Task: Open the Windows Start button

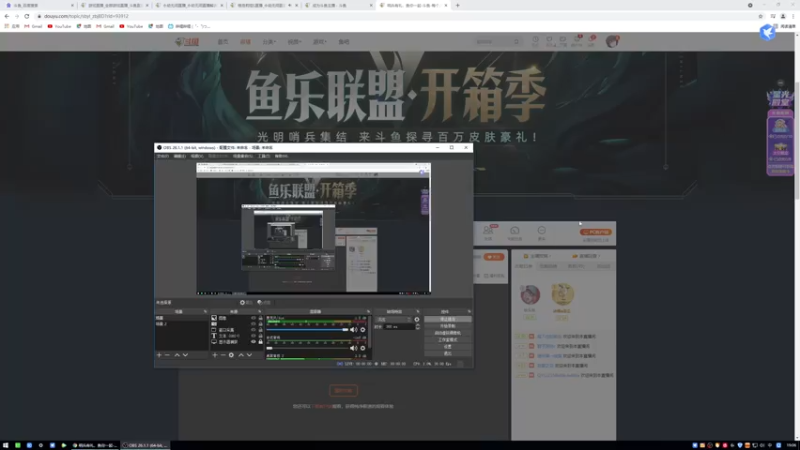Action: point(6,445)
